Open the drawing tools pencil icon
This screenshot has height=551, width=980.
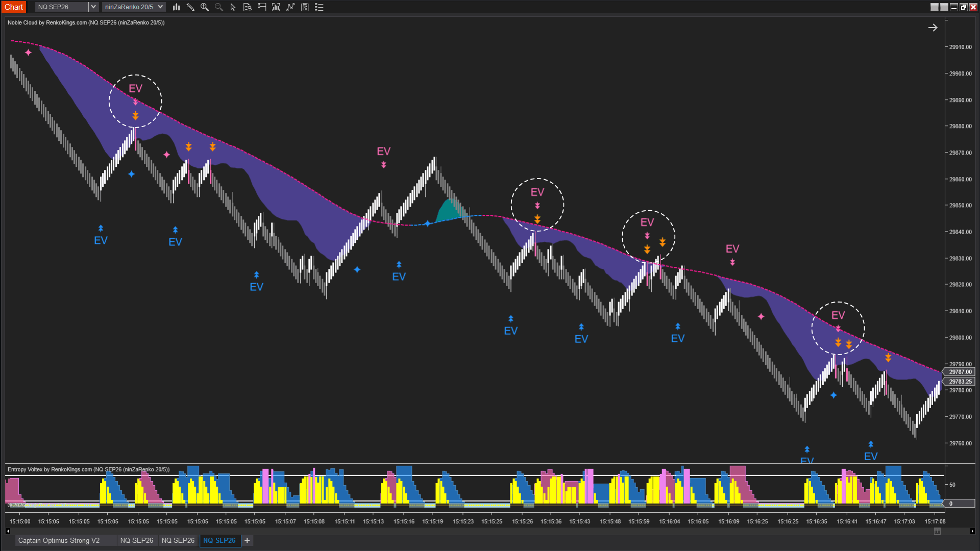coord(190,7)
